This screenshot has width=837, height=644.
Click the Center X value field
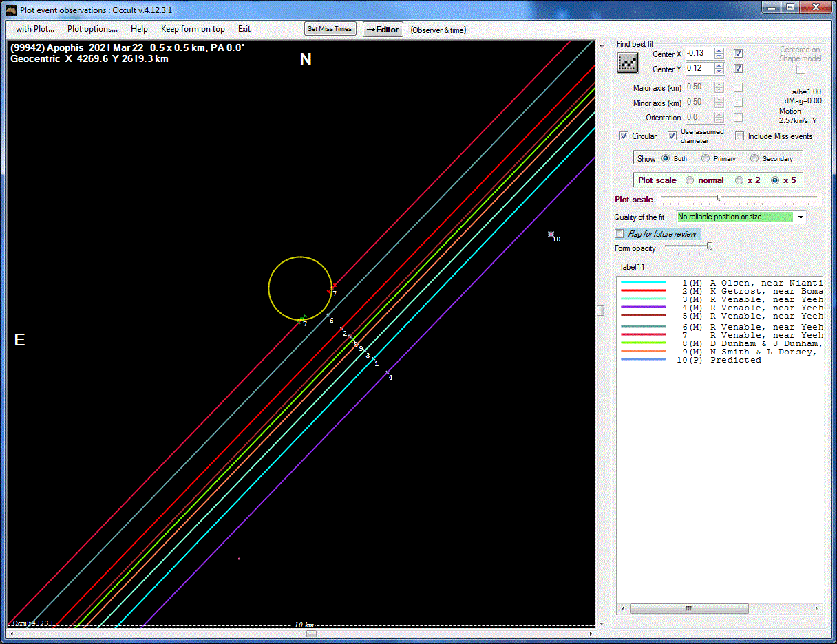(x=700, y=54)
